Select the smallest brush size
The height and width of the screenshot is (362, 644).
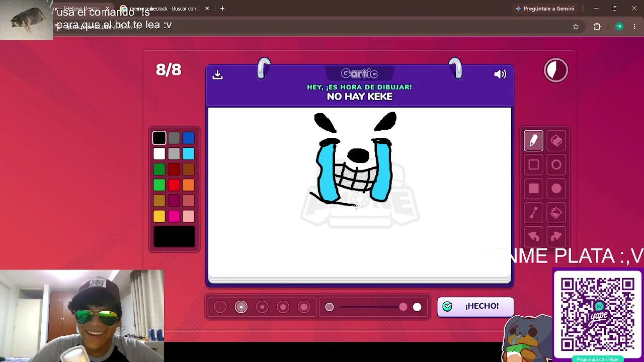click(x=220, y=307)
